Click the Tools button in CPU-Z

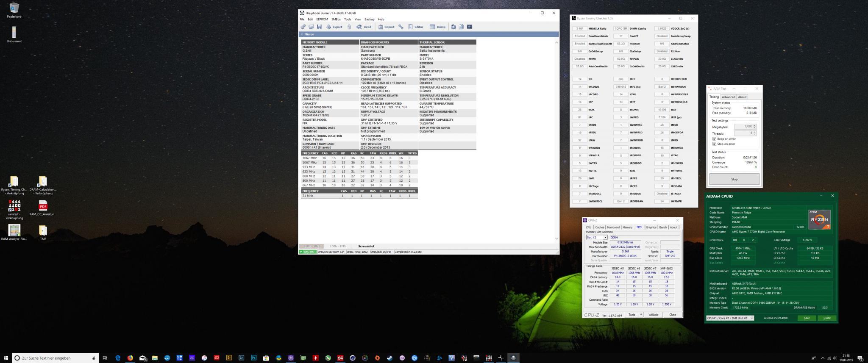click(x=632, y=315)
